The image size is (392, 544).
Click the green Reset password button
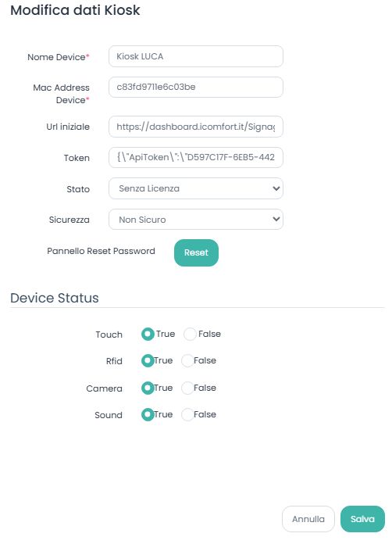196,252
